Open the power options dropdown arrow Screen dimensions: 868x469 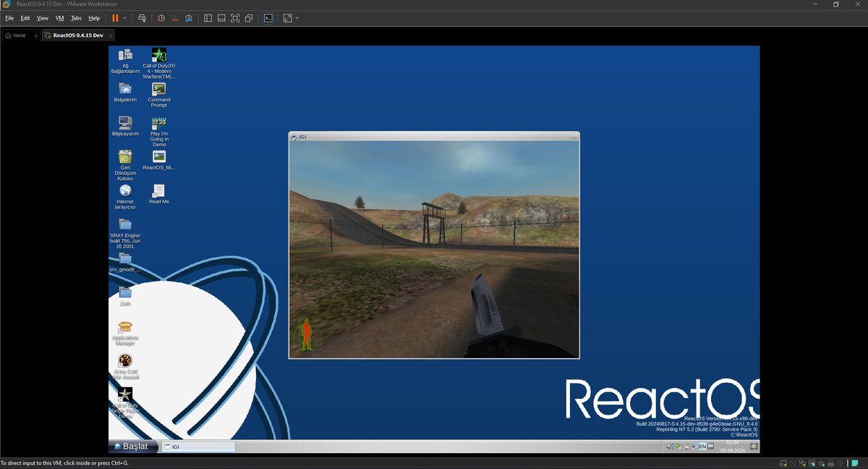(x=124, y=17)
